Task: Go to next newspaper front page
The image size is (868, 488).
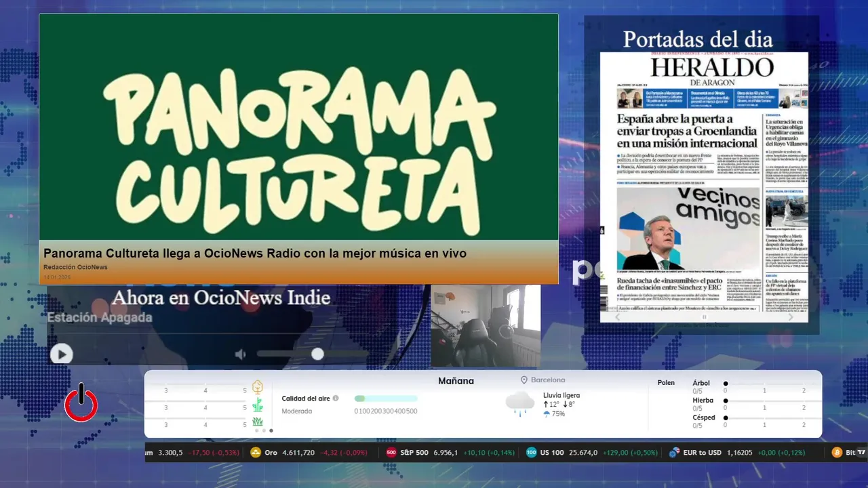Action: click(x=791, y=317)
